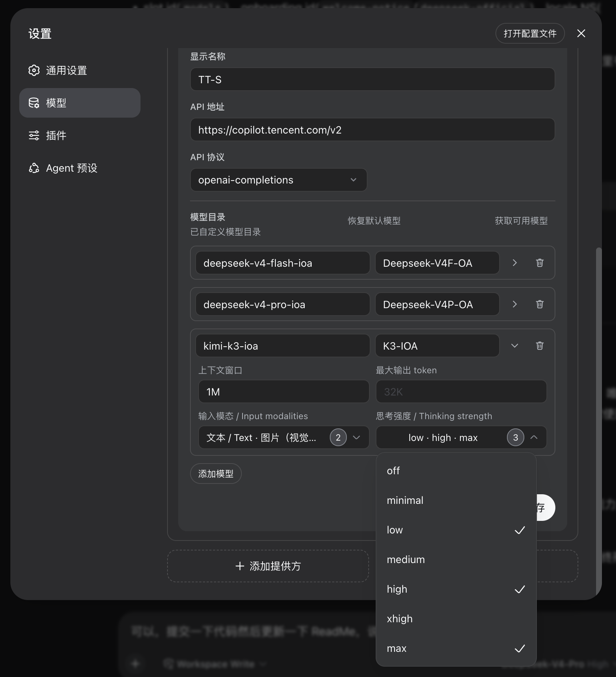This screenshot has height=677, width=616.
Task: Delete the deepseek-v4-flash-ioa model
Action: pos(540,263)
